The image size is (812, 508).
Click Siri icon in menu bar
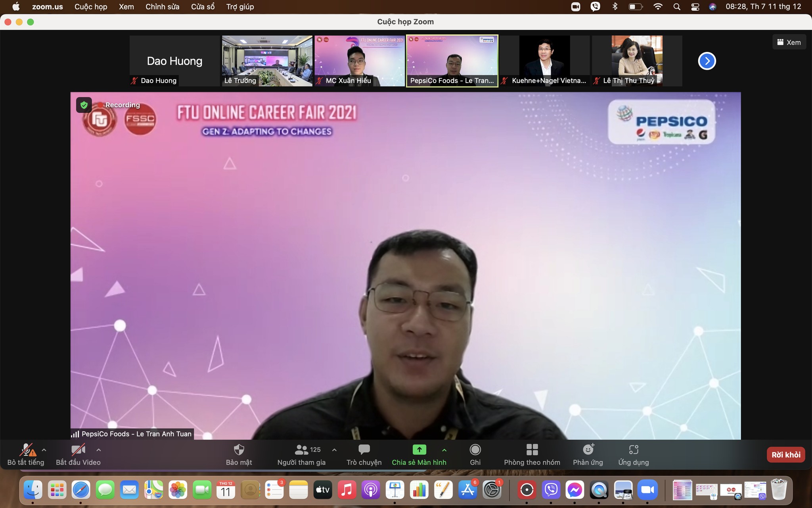click(712, 7)
